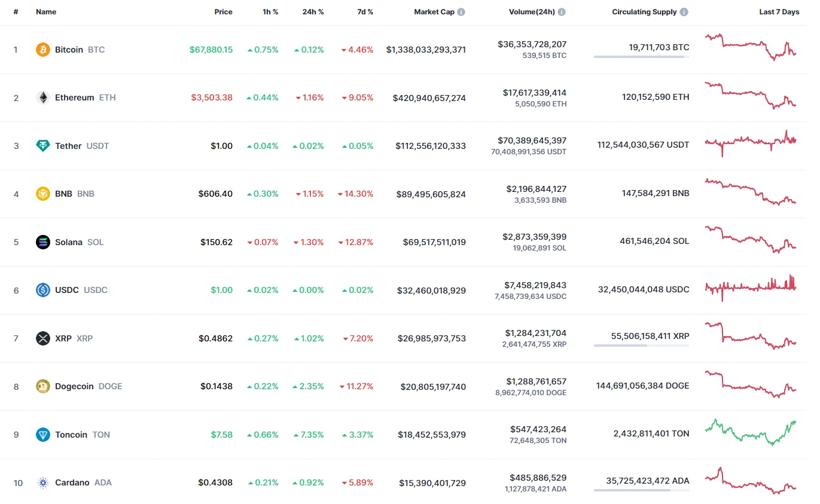
Task: Click the Dogecoin logo icon
Action: pyautogui.click(x=43, y=386)
